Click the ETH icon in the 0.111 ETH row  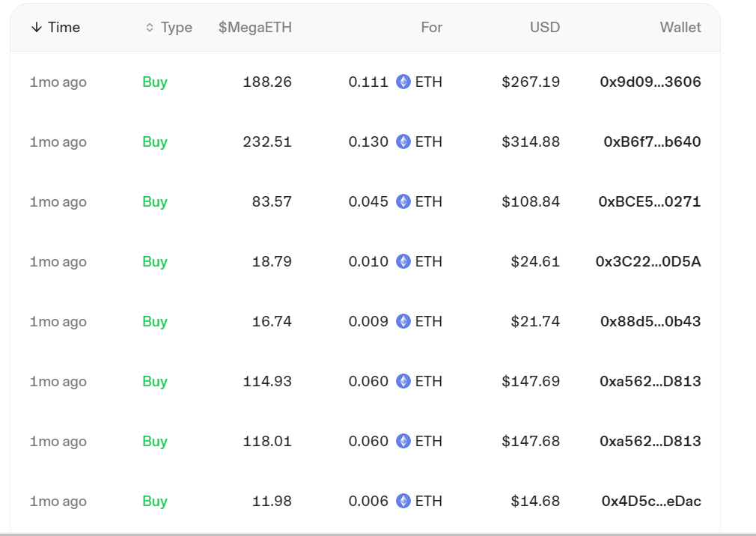click(x=403, y=82)
